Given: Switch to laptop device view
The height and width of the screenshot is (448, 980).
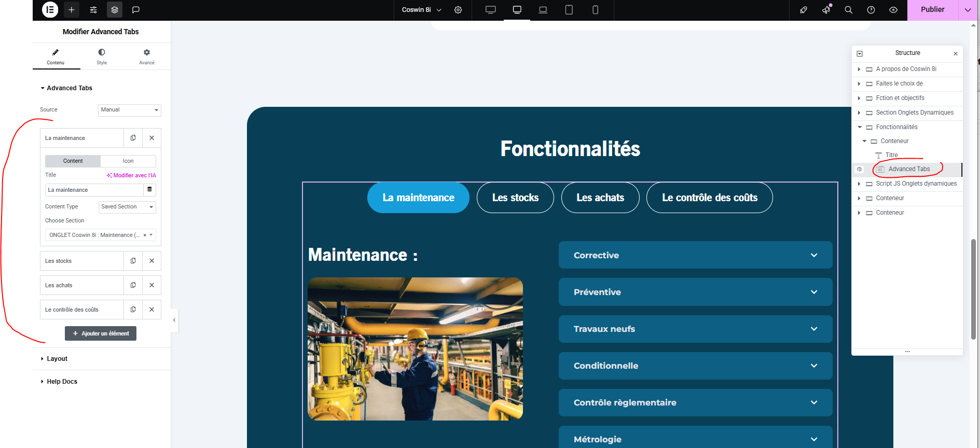Looking at the screenshot, I should tap(543, 10).
